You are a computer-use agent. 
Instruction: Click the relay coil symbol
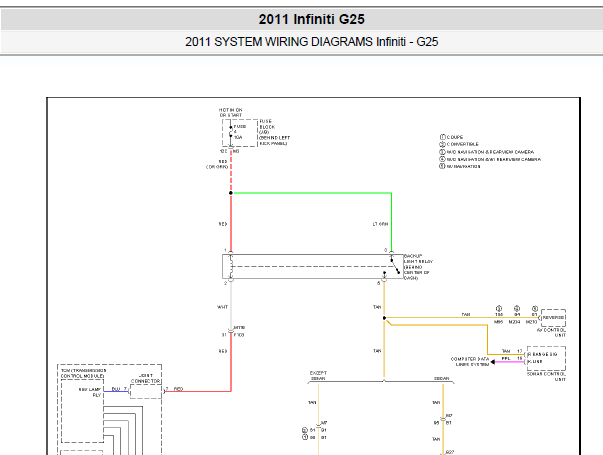231,266
